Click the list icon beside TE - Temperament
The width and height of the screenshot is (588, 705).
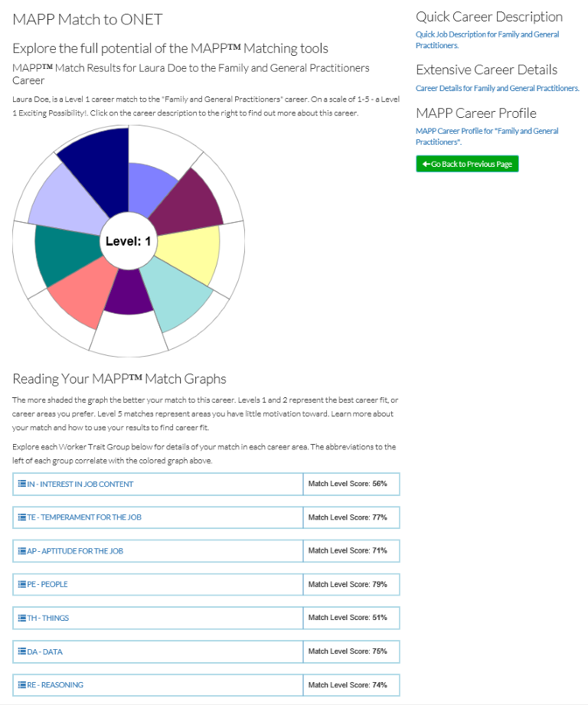21,517
